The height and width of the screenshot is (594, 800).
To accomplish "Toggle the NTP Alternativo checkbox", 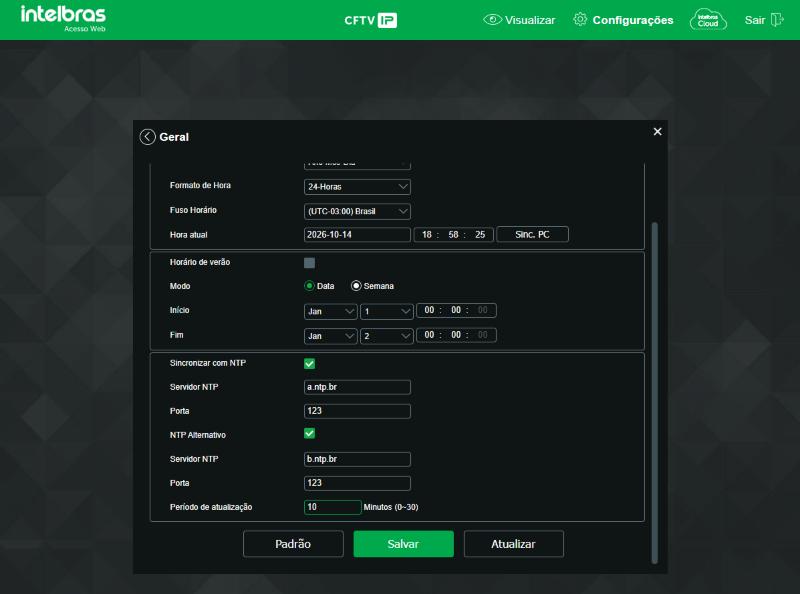I will pyautogui.click(x=309, y=434).
